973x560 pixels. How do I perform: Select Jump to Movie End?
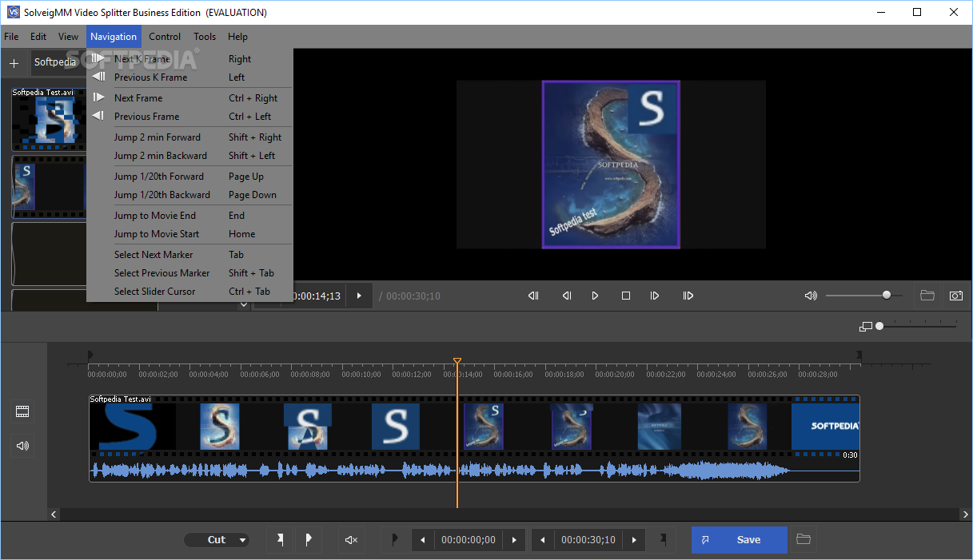click(x=190, y=216)
